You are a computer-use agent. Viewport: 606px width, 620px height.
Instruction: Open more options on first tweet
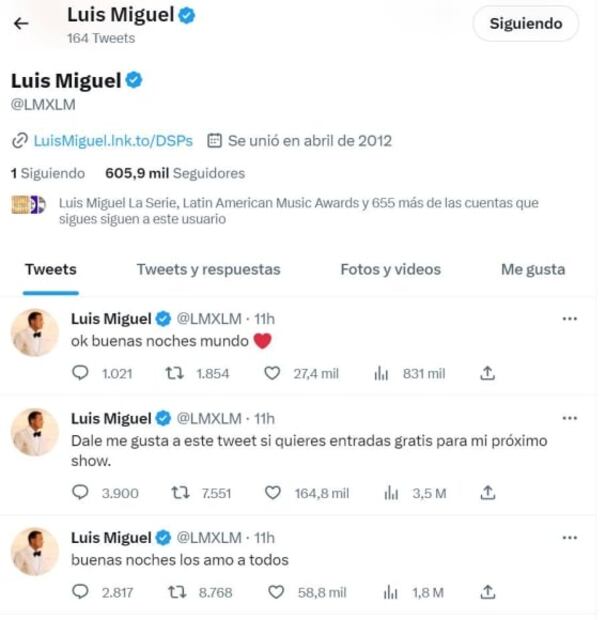570,319
